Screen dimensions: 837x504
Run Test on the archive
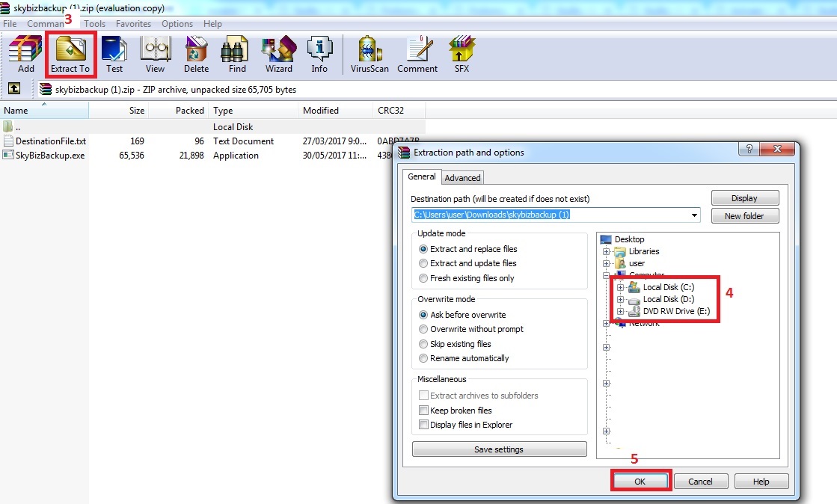coord(114,54)
